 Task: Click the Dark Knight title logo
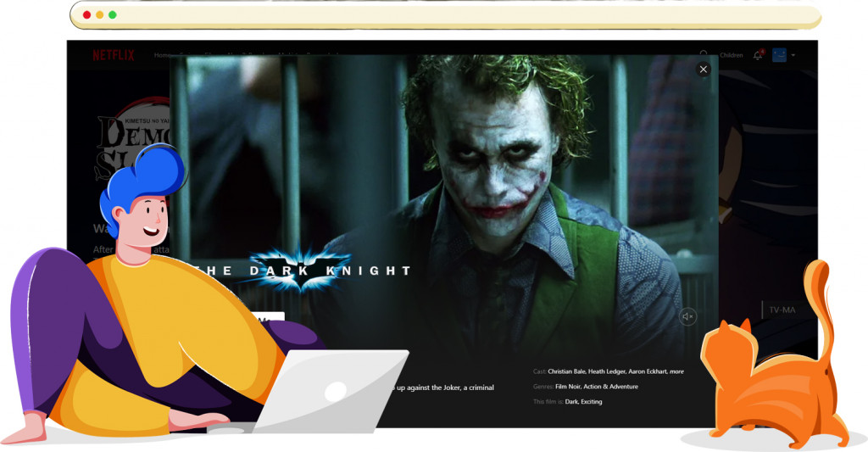coord(301,271)
